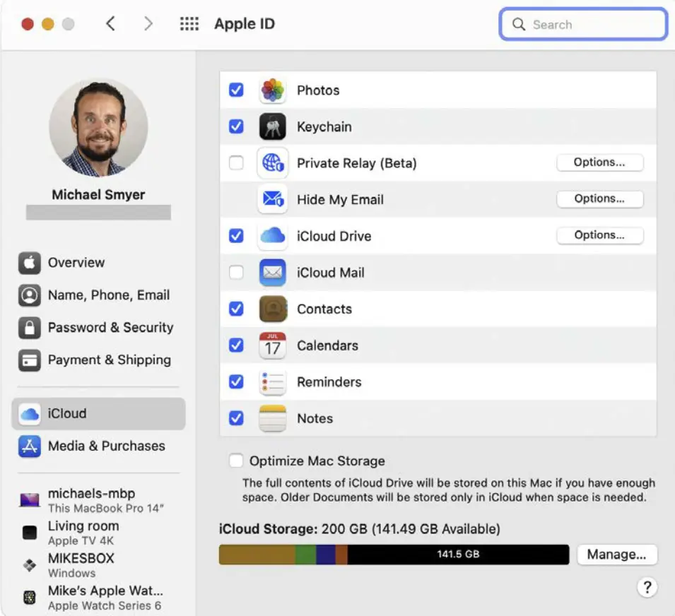Click the Photos app icon

(x=272, y=90)
